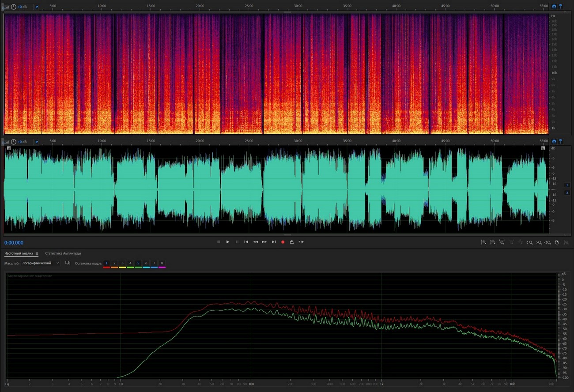Toggle channel 2 enable button beside waveform
The width and height of the screenshot is (574, 392).
point(567,193)
